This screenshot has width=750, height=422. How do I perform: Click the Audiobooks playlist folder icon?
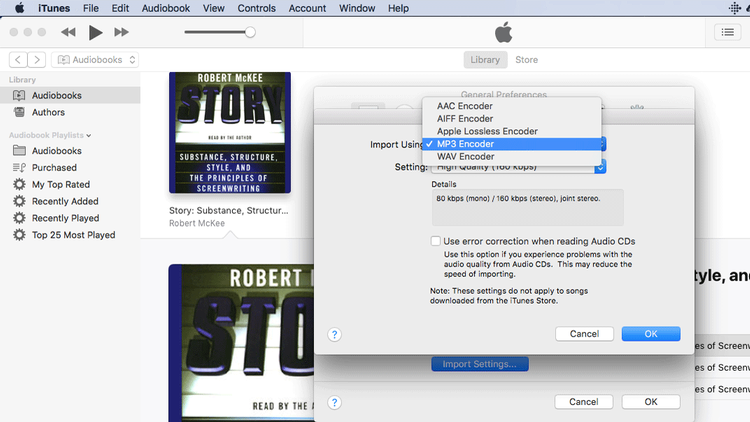[x=19, y=151]
